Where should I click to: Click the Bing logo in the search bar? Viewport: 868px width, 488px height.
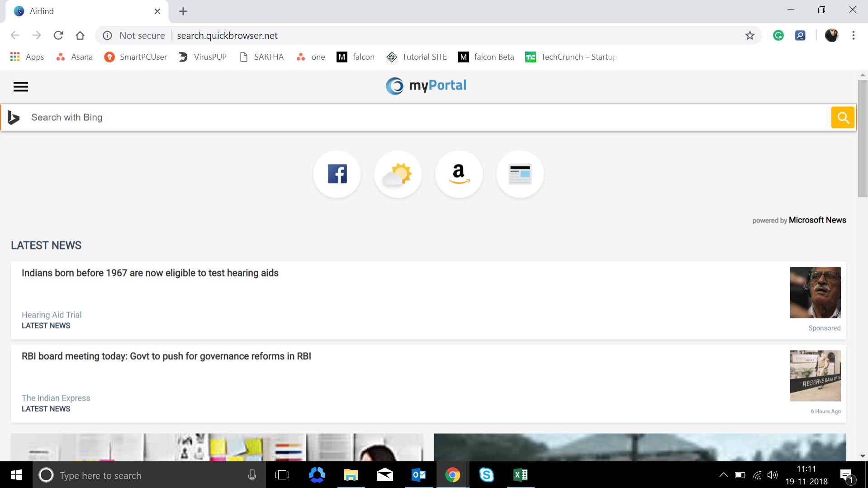point(13,117)
